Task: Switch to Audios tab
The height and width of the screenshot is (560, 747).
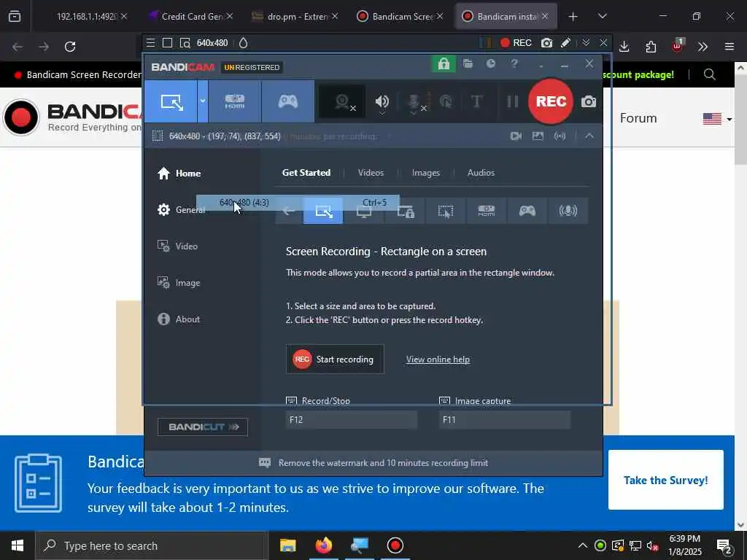Action: pyautogui.click(x=481, y=173)
